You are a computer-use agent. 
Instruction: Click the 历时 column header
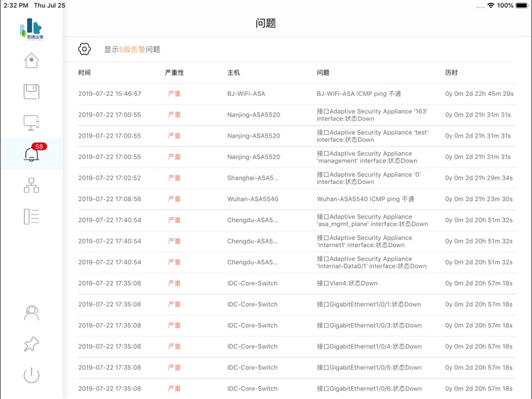click(451, 72)
